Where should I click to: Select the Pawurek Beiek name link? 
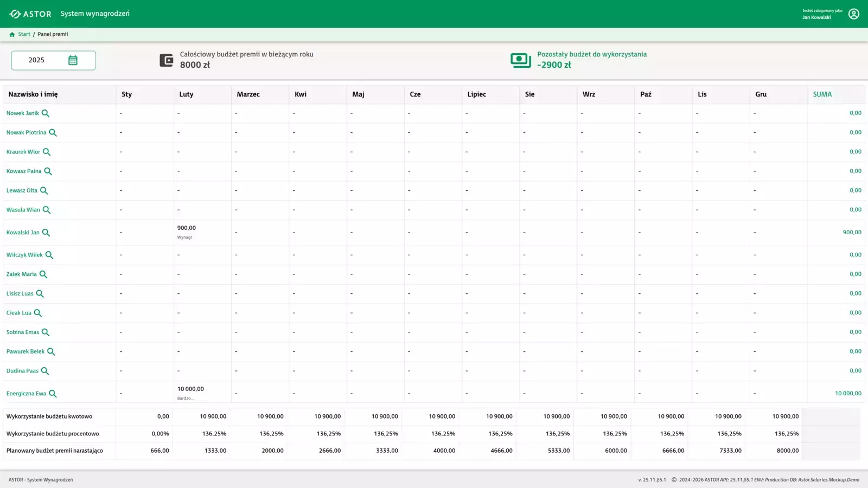pyautogui.click(x=25, y=351)
